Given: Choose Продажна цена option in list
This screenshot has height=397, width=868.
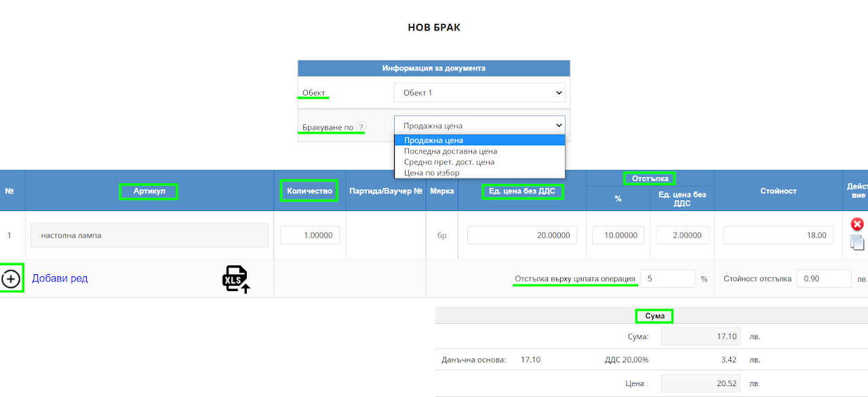Looking at the screenshot, I should tap(479, 140).
